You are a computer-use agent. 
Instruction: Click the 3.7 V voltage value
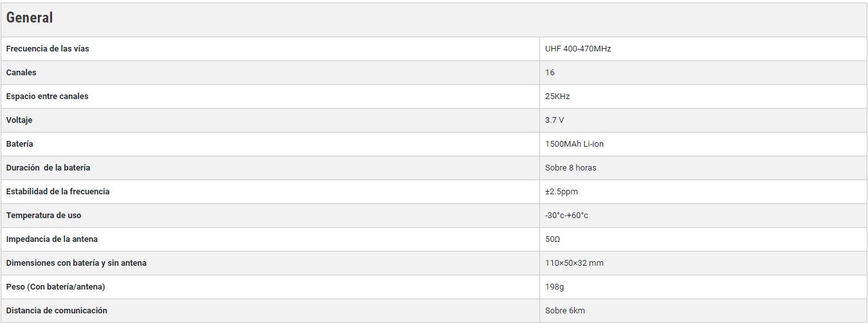tap(555, 120)
